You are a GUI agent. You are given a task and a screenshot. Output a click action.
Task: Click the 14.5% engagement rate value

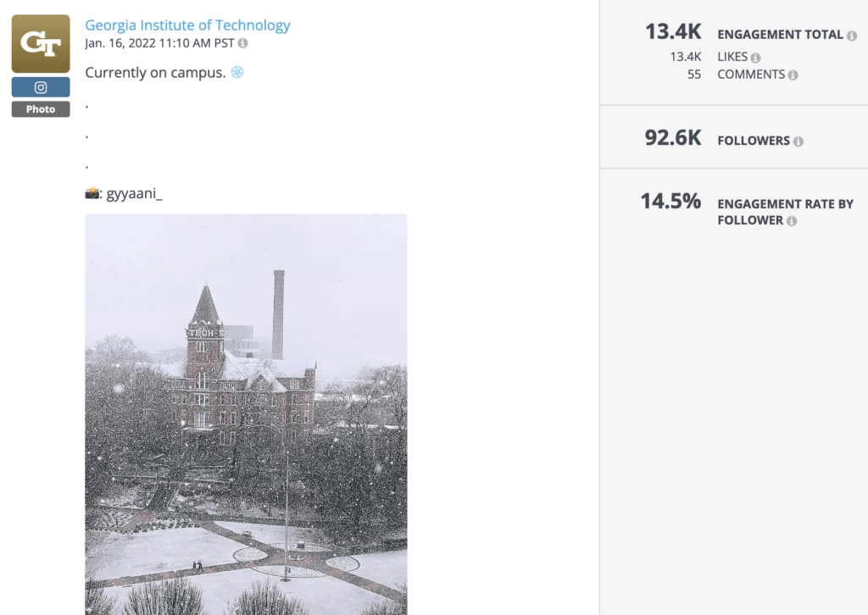point(671,202)
